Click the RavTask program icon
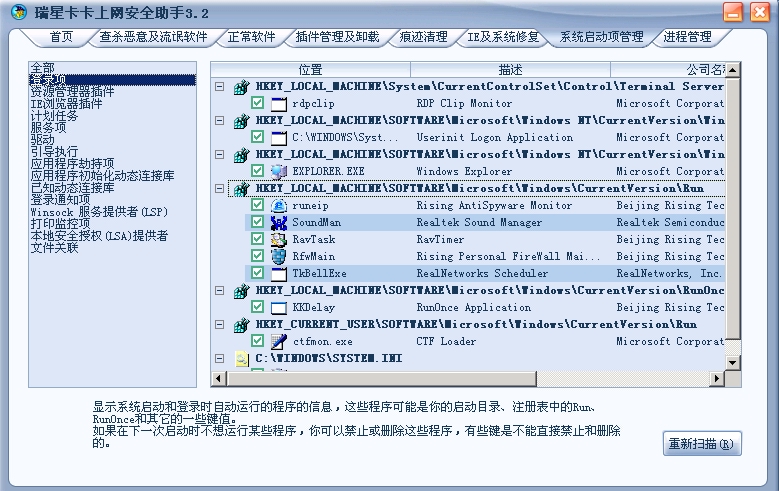779x491 pixels. (x=279, y=240)
